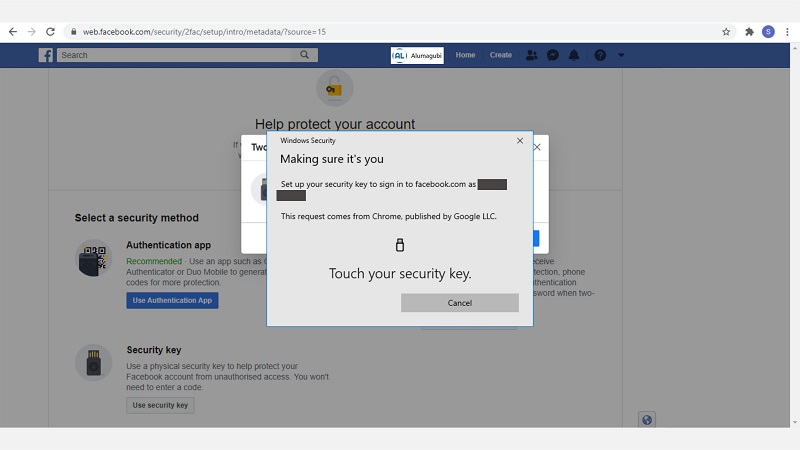The image size is (800, 450).
Task: Click the Facebook search field
Action: pos(175,55)
